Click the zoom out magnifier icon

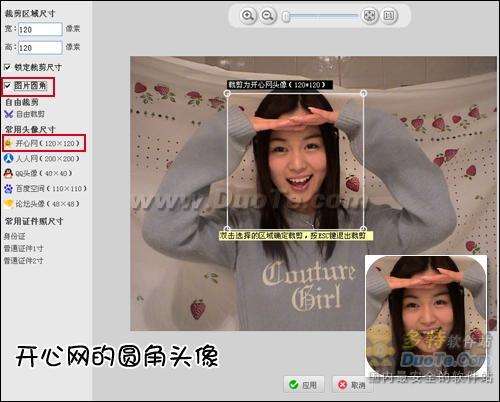[x=267, y=15]
